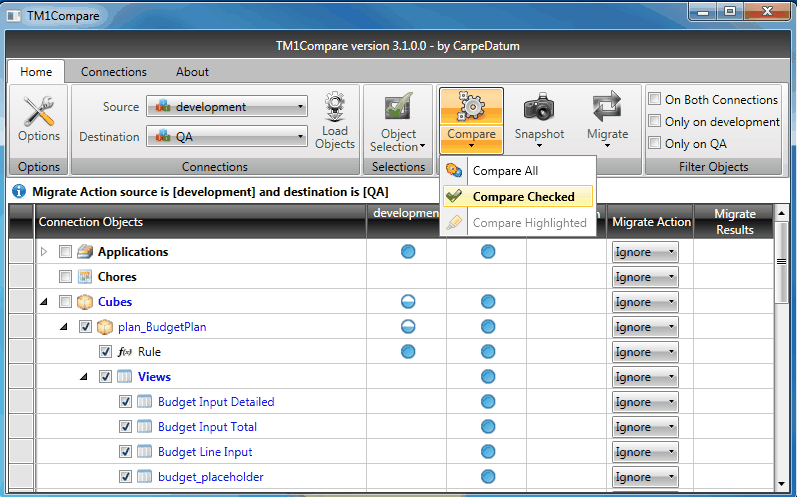Uncheck the Budget Input Detailed checkbox
Viewport: 797px width, 497px height.
(125, 401)
